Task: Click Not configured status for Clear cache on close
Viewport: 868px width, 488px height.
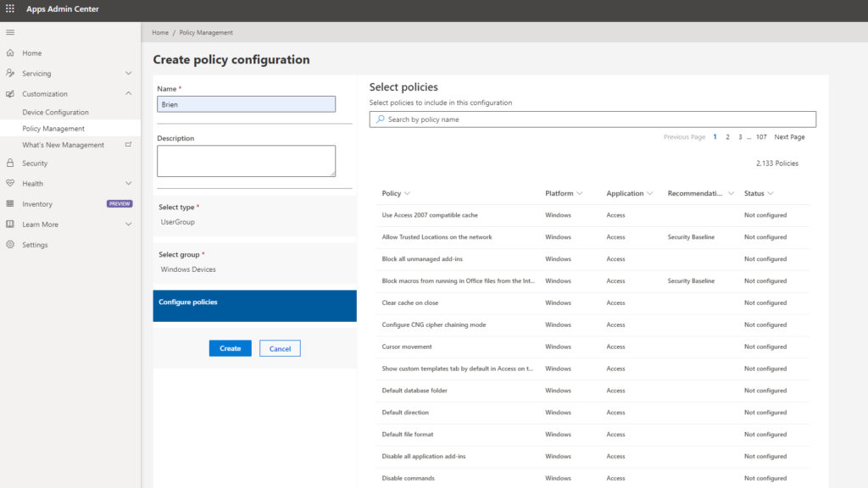Action: click(x=765, y=302)
